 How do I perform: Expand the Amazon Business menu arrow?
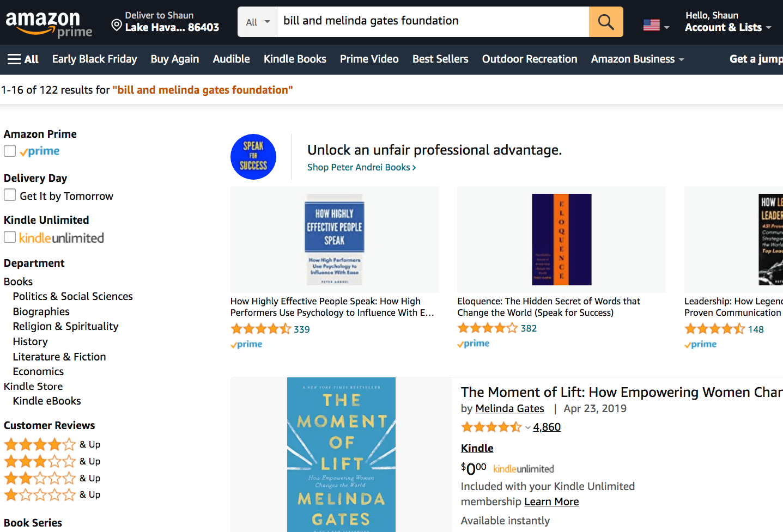pos(682,59)
